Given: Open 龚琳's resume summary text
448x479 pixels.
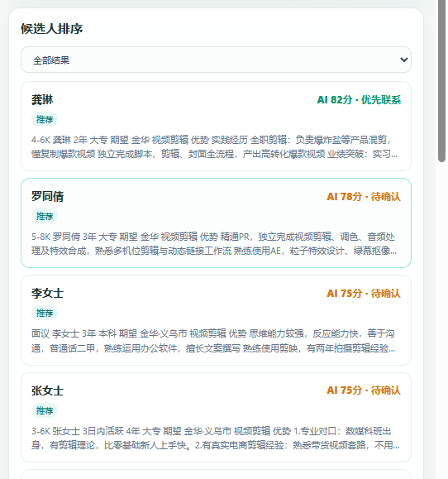Looking at the screenshot, I should pyautogui.click(x=215, y=147).
